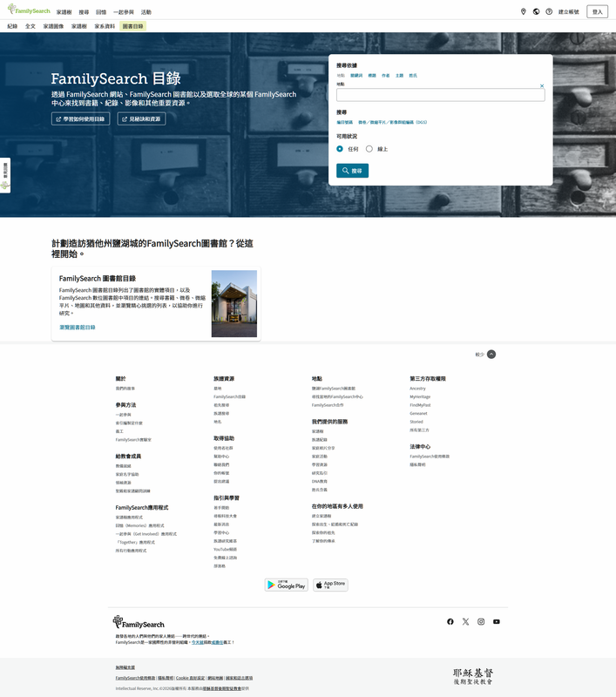Select the 關鍵詞 search-by option
This screenshot has width=616, height=697.
click(x=356, y=76)
